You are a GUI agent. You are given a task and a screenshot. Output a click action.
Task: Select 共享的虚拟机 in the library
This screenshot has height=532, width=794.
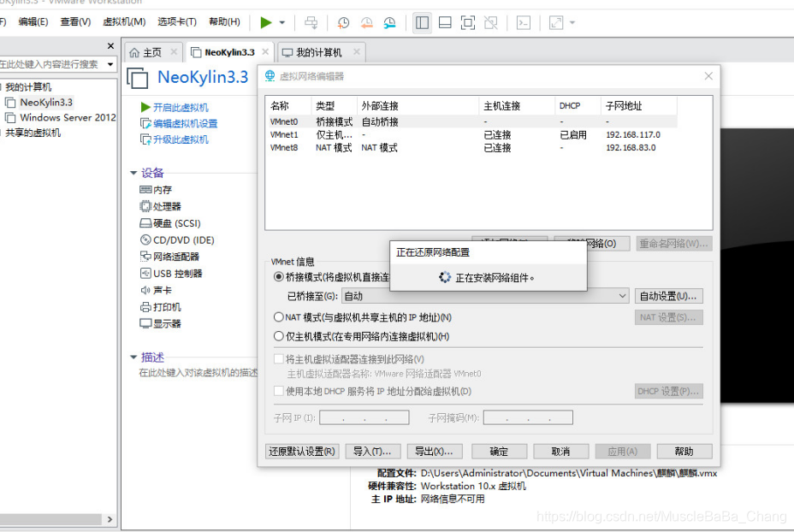tap(33, 133)
